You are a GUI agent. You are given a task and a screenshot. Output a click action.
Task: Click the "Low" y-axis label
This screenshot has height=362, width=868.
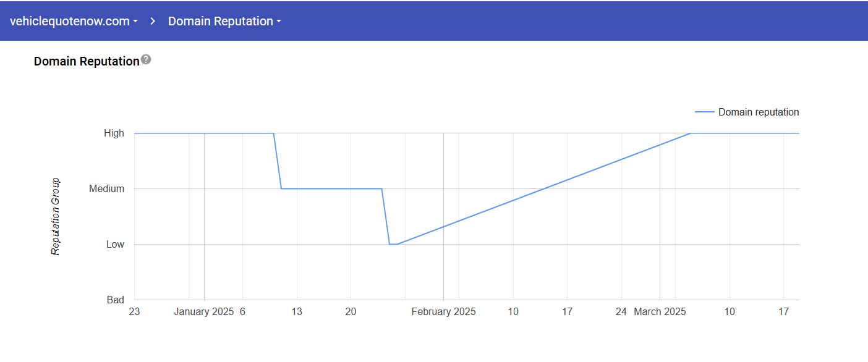pyautogui.click(x=115, y=245)
